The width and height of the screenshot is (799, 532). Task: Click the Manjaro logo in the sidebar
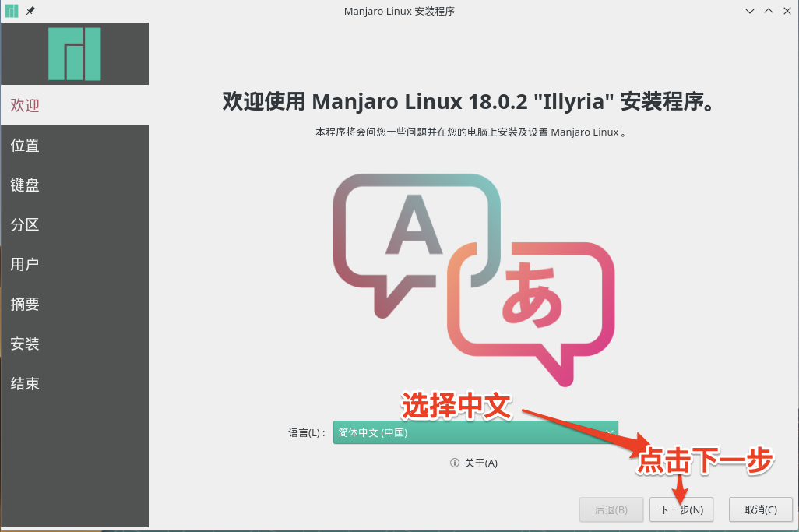coord(75,54)
